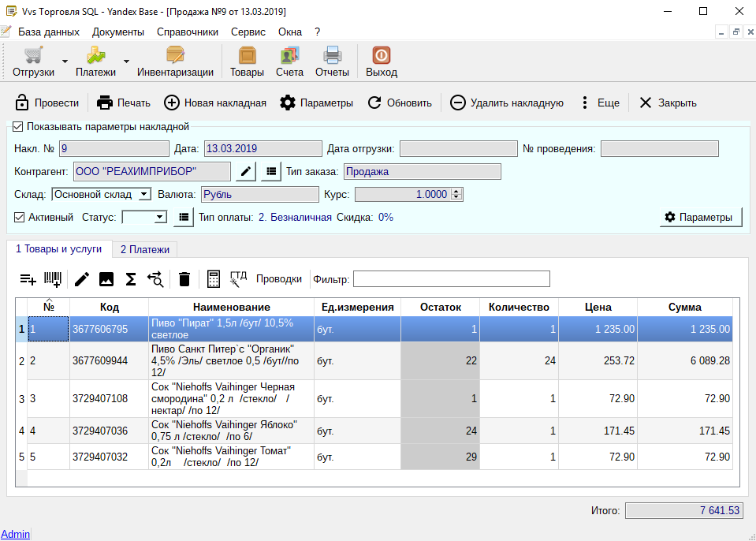This screenshot has height=541, width=756.
Task: Click the barcode add icon
Action: [54, 278]
